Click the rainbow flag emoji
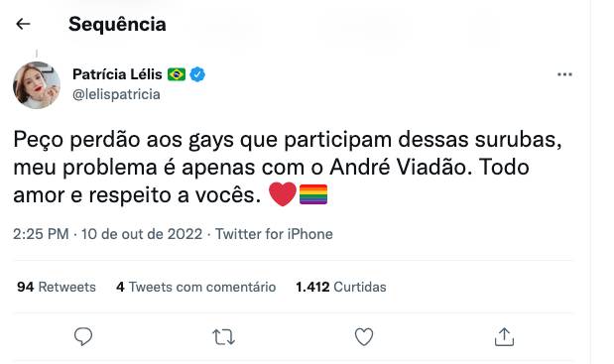Image resolution: width=614 pixels, height=364 pixels. click(x=313, y=194)
